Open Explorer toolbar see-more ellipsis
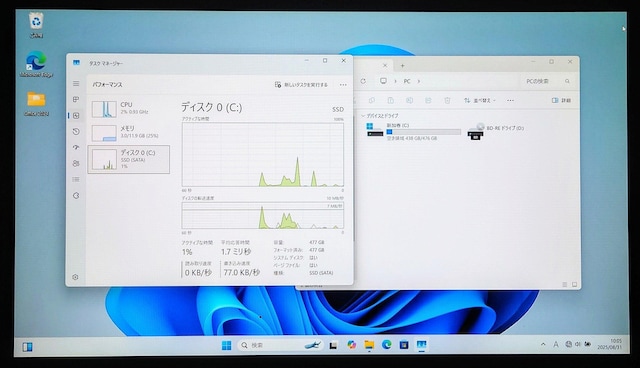 tap(510, 100)
